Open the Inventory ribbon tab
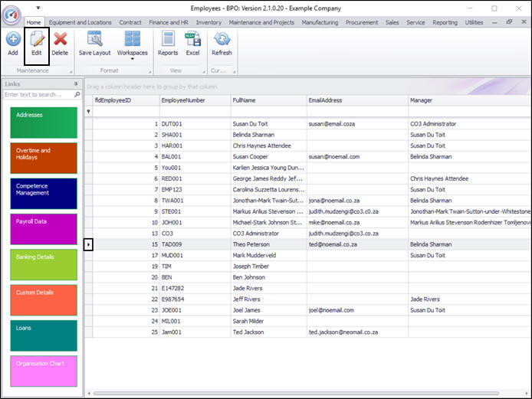The width and height of the screenshot is (532, 399). [209, 22]
